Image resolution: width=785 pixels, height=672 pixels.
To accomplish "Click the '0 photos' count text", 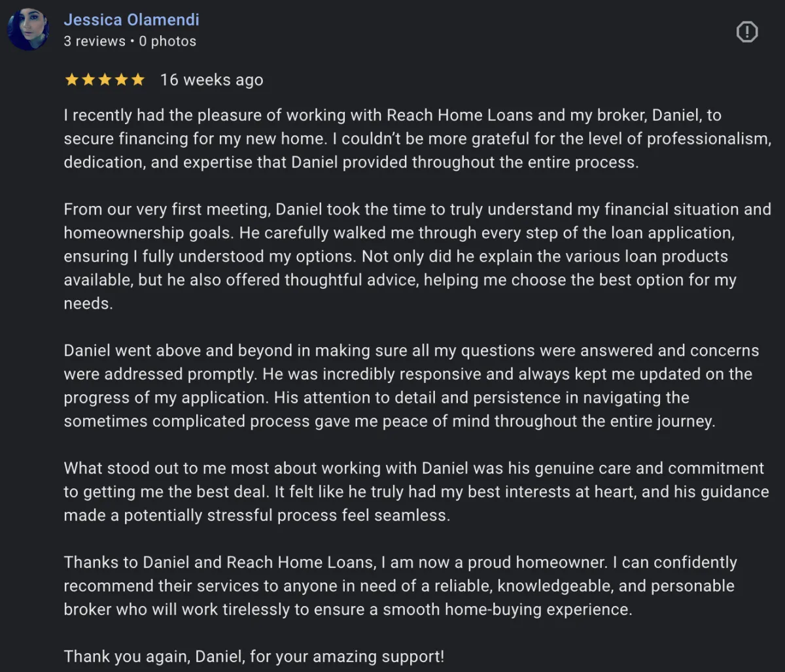I will (167, 41).
